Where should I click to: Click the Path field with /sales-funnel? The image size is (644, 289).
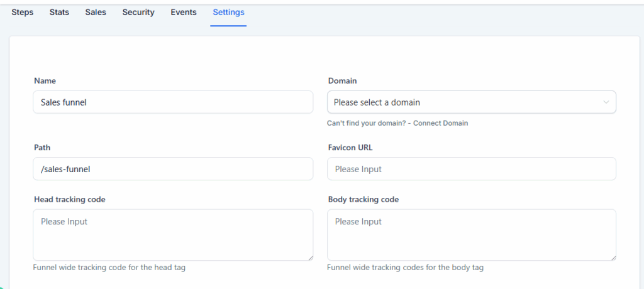tap(173, 169)
